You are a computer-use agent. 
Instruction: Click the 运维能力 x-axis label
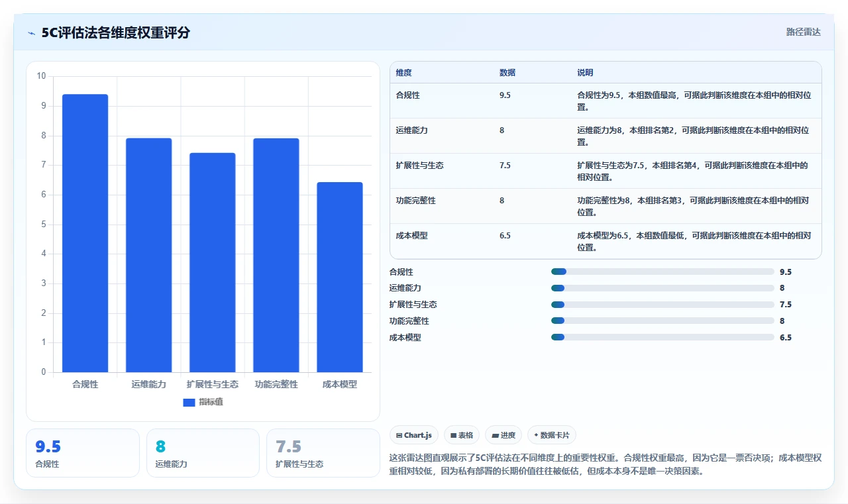[149, 384]
